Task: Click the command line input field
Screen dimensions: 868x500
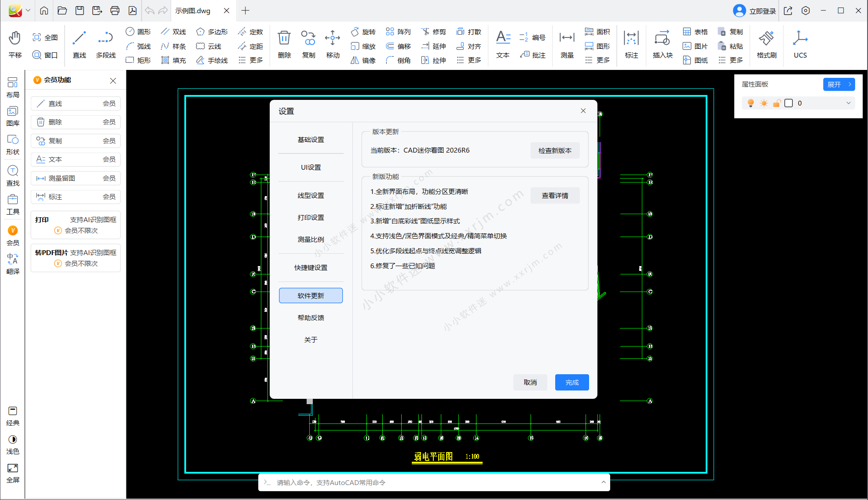Action: (x=433, y=482)
